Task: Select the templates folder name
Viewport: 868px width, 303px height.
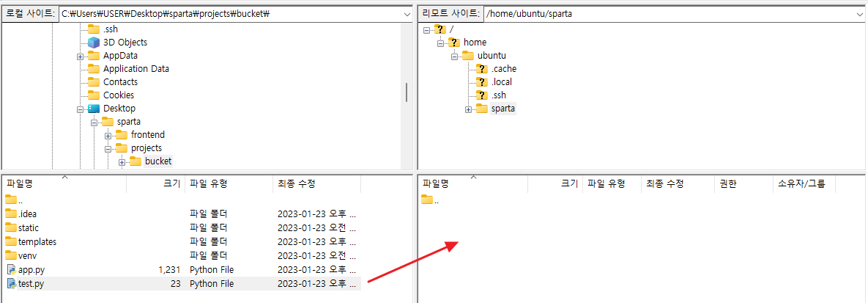Action: point(37,241)
